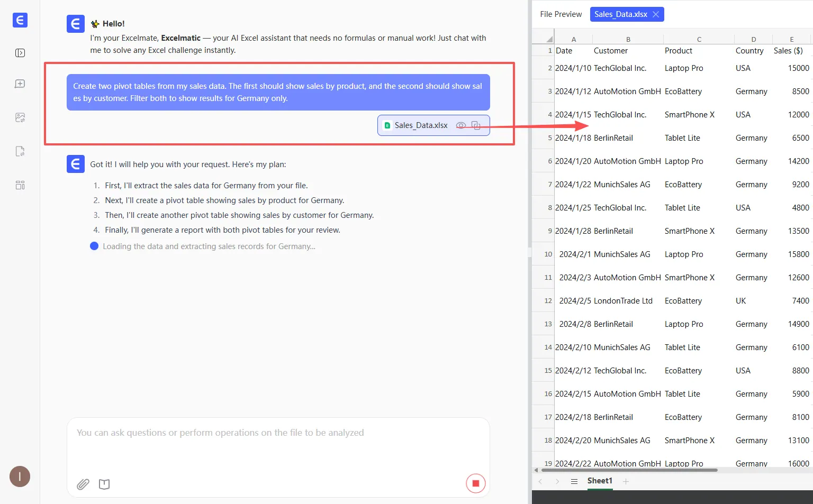Toggle preview eye icon on Sales_Data.xlsx attachment
This screenshot has height=504, width=813.
[x=461, y=125]
